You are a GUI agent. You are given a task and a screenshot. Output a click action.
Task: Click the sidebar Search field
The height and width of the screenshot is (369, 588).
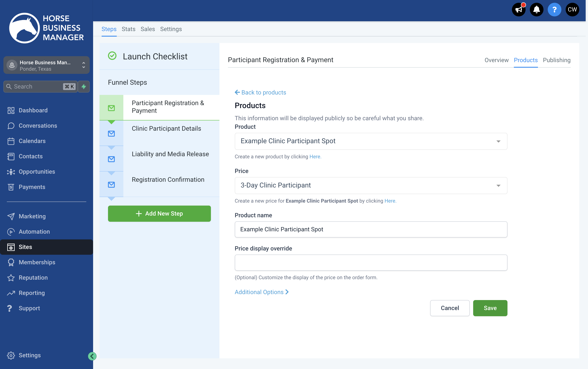pos(40,87)
